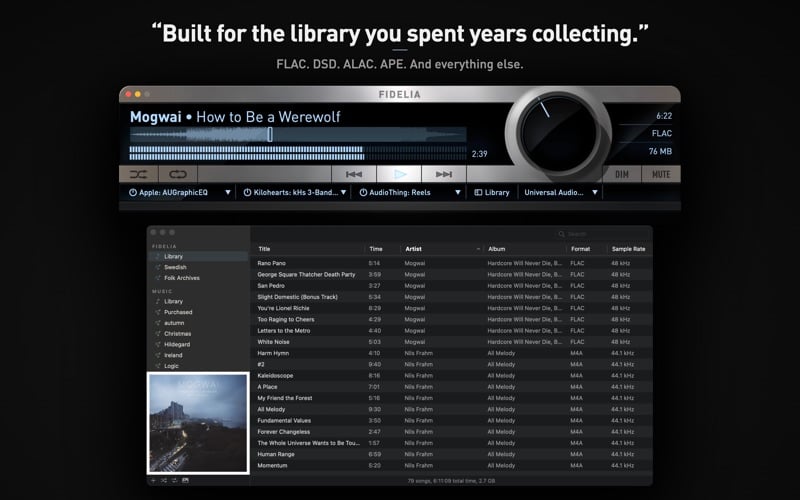Click the level meter progress bar

298,153
